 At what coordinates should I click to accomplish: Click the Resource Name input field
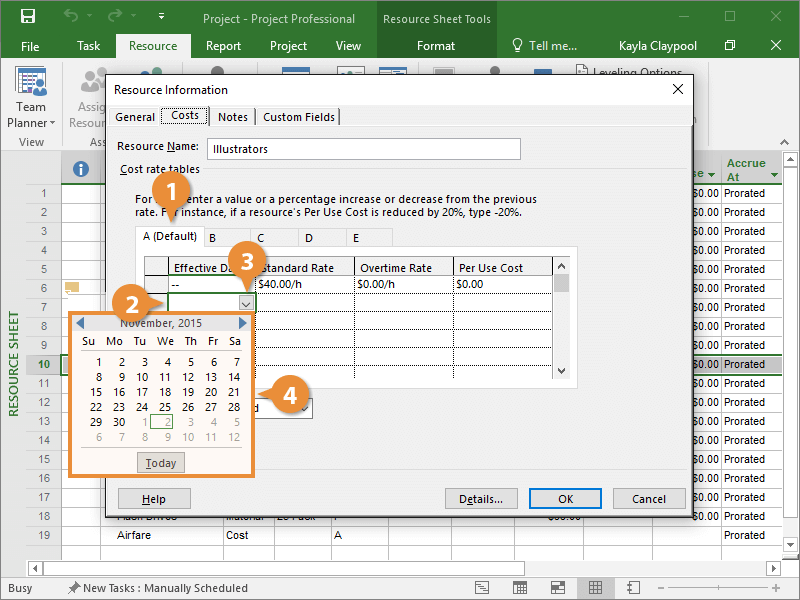point(364,148)
